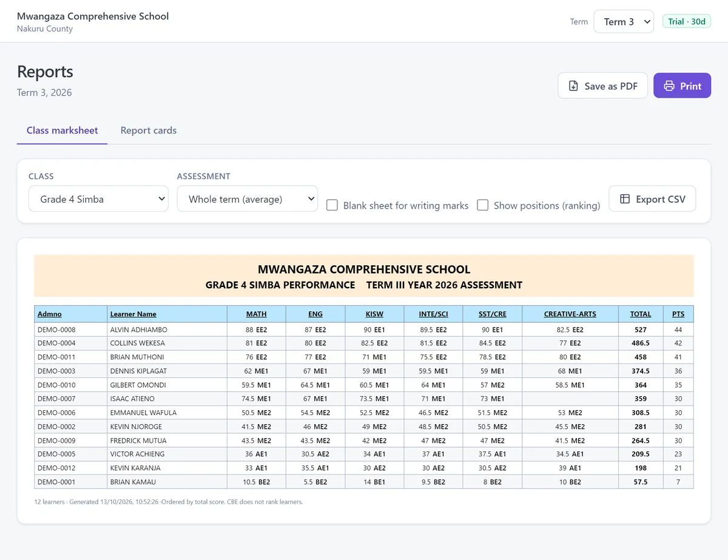
Task: Click learner name VICTOR ACHIENG
Action: (x=137, y=454)
